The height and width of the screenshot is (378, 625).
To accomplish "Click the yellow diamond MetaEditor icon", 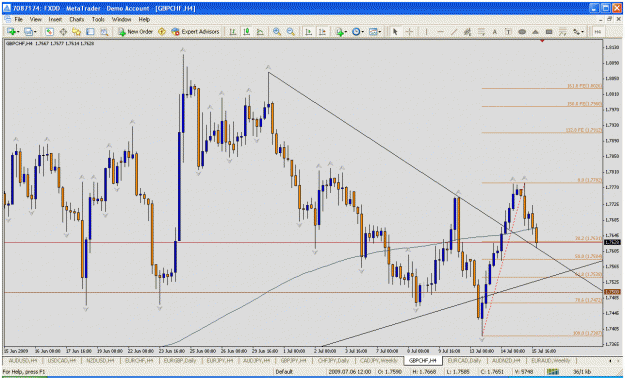I will click(162, 32).
